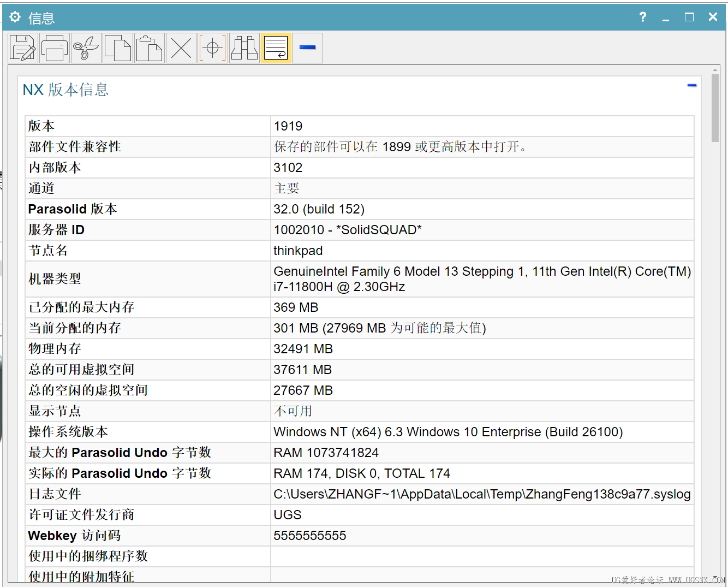The width and height of the screenshot is (728, 587).
Task: Click the Paste clipboard icon
Action: pyautogui.click(x=150, y=48)
